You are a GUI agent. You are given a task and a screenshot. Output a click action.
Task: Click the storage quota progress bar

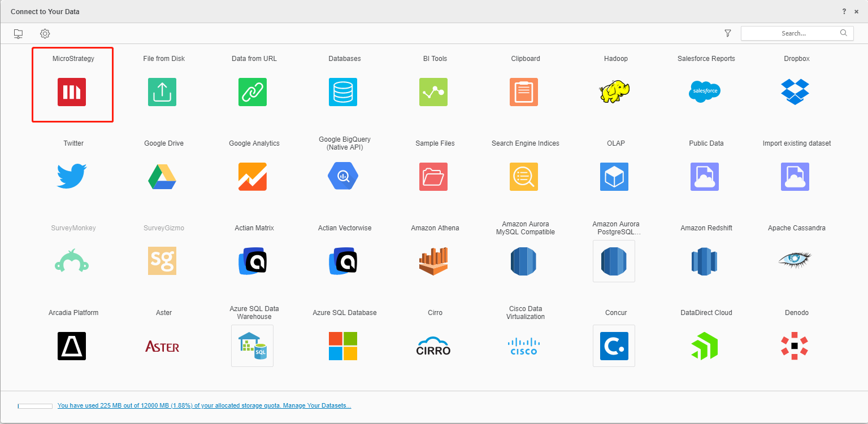(x=35, y=406)
